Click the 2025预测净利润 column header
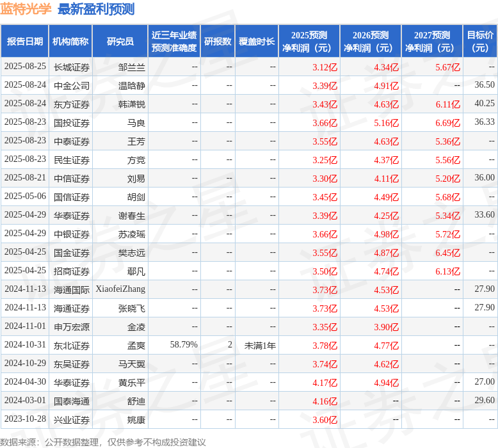 [309, 41]
